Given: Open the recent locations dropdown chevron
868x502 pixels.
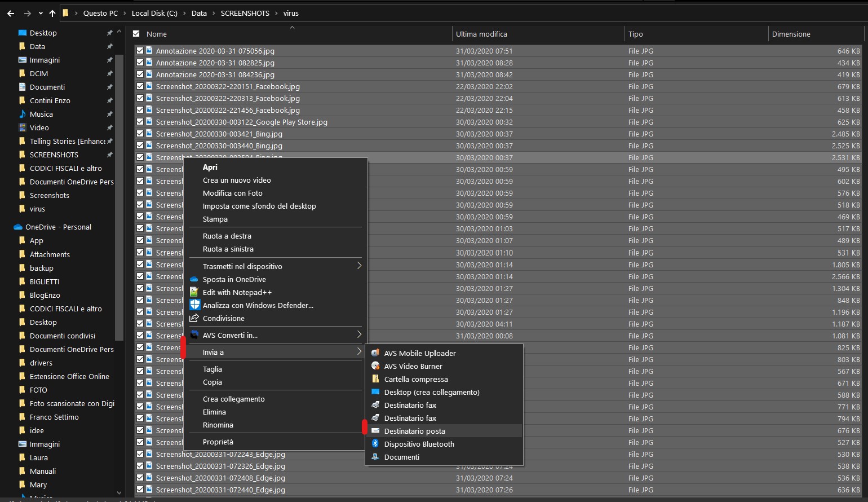Looking at the screenshot, I should [41, 13].
